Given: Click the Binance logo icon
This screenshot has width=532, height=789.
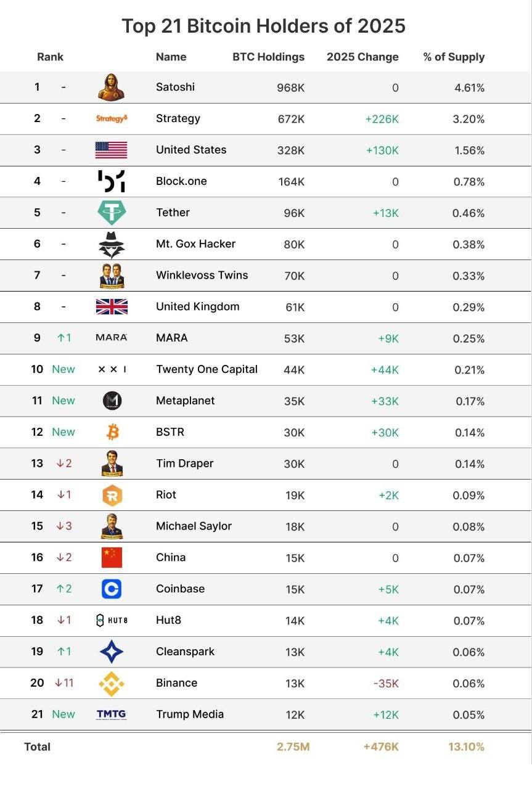Looking at the screenshot, I should point(112,683).
